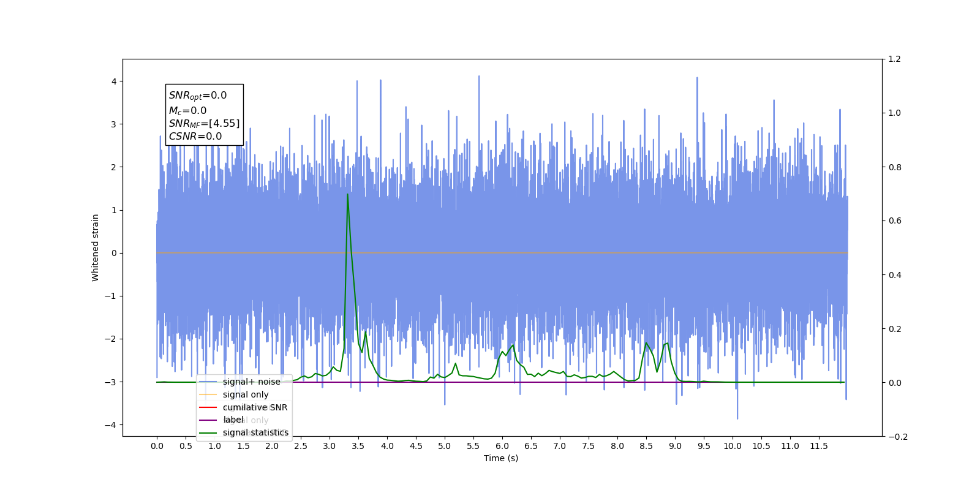Click the blue signal+ noise legend line

tap(208, 382)
